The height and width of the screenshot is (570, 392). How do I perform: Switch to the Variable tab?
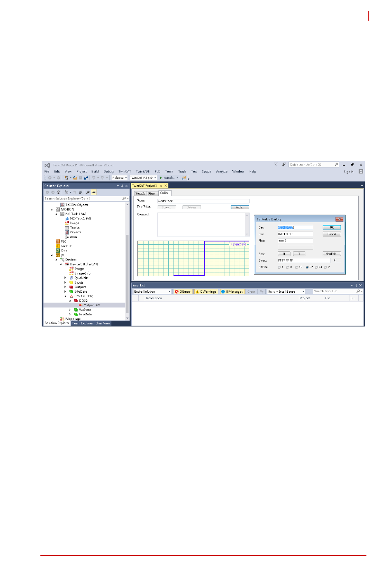(x=141, y=193)
